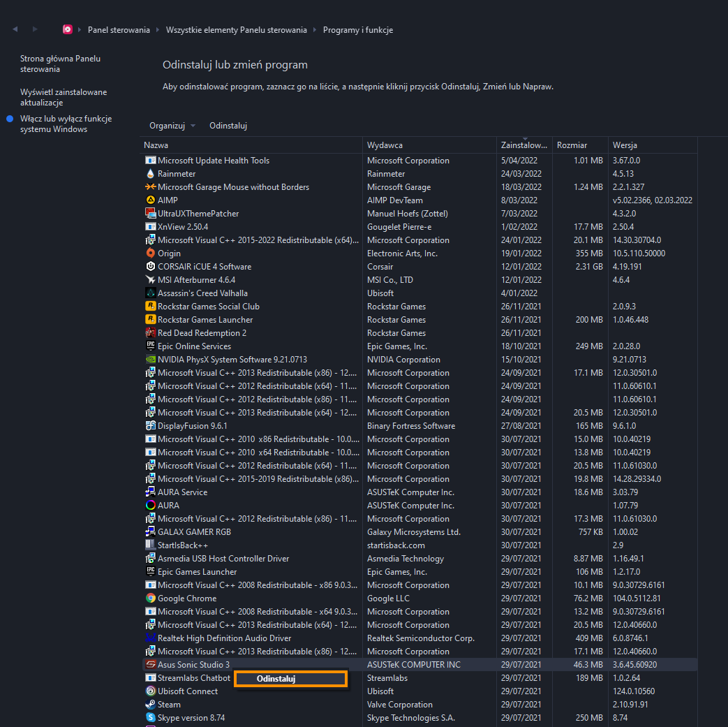The image size is (728, 727).
Task: Select the Microsoft Update Health Tools row
Action: point(419,160)
